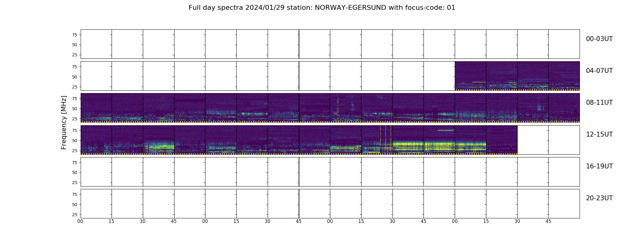Click the 50 tick of the 12-15UT row
644x245 pixels.
[75, 141]
